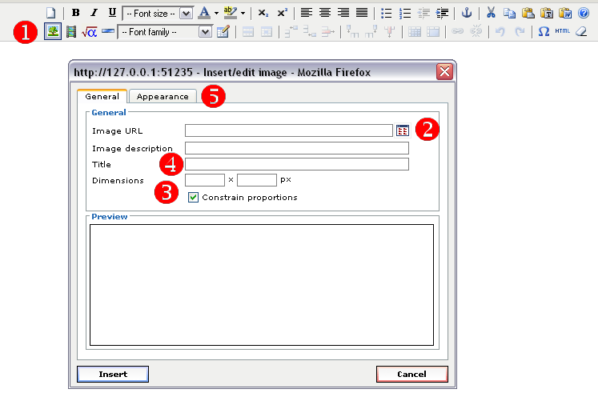598x393 pixels.
Task: Apply superscript formatting
Action: 282,13
